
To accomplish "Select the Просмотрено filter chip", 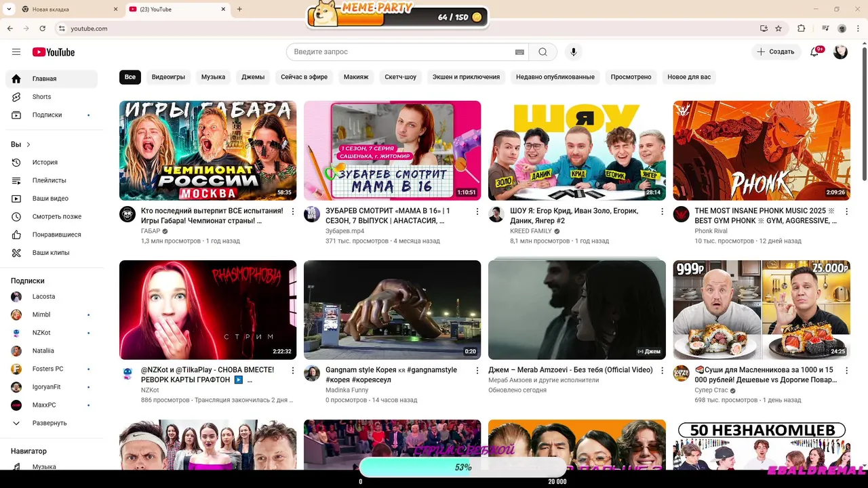I will (x=631, y=77).
